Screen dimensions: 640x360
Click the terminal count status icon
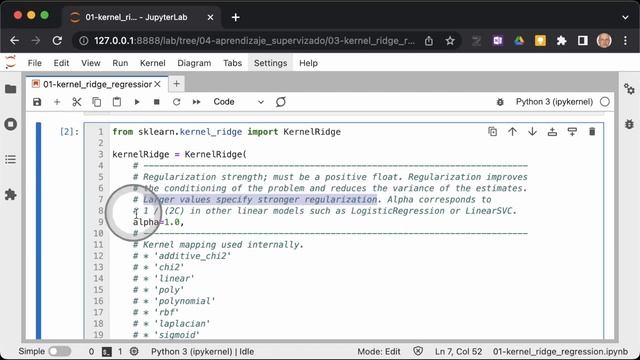click(107, 351)
